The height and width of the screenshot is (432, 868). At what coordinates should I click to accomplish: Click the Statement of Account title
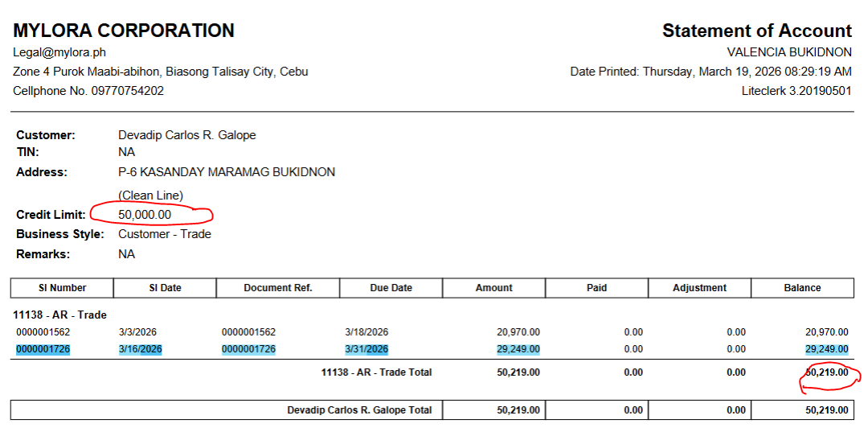coord(756,31)
